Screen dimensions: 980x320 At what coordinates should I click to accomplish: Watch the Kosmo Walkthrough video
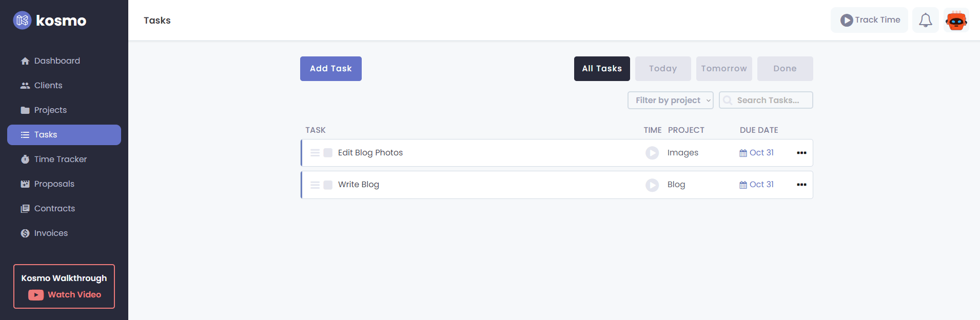[65, 295]
